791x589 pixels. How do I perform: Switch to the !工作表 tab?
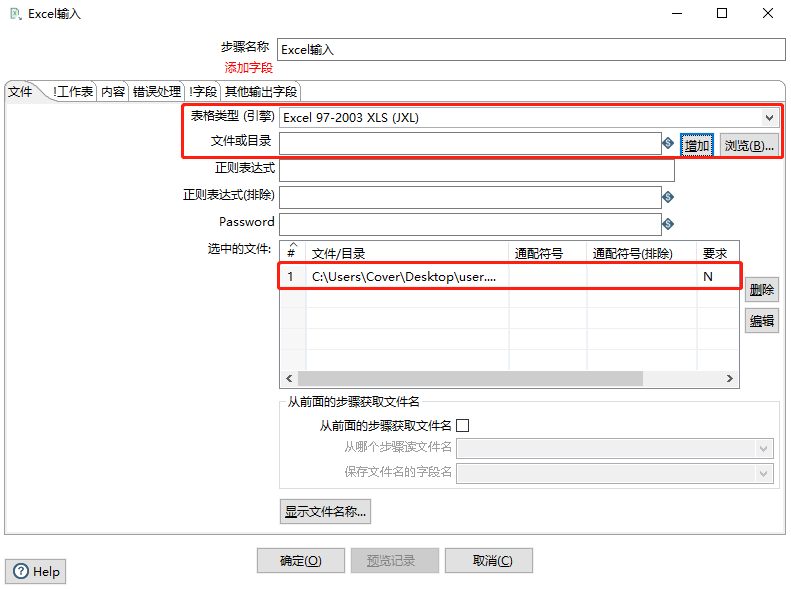click(x=73, y=92)
